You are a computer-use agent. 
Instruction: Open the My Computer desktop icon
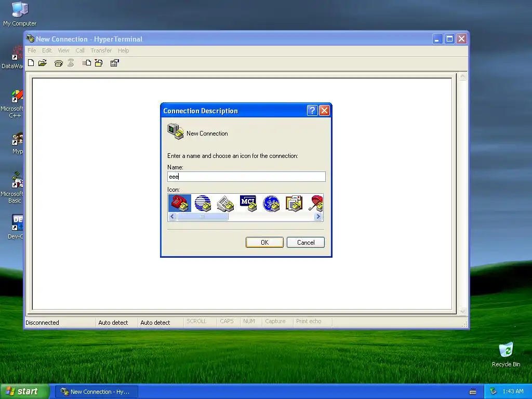coord(20,14)
